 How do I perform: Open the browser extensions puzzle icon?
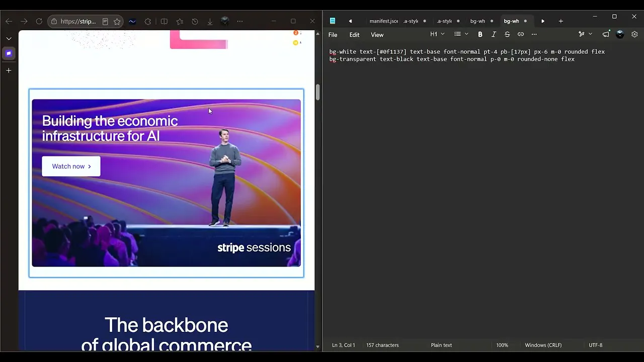pos(147,22)
